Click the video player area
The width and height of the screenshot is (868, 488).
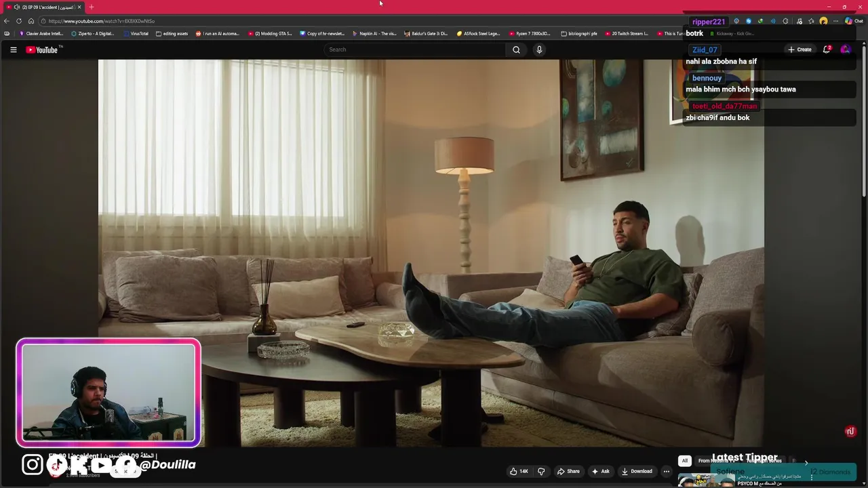[431, 253]
